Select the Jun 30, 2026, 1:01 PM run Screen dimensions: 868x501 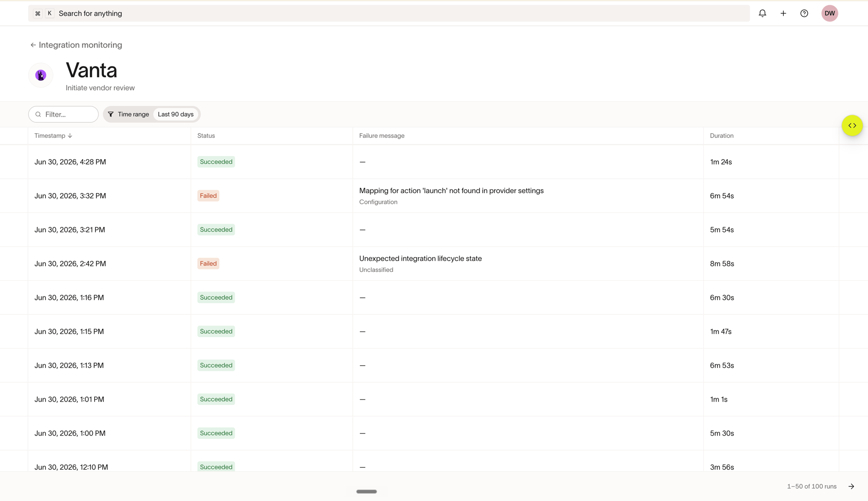pos(434,399)
